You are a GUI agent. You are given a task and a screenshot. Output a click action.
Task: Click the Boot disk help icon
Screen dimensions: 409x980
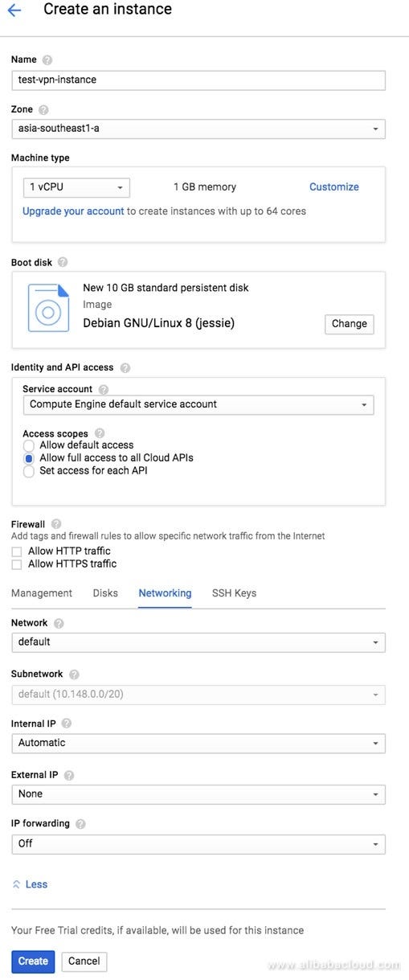[x=63, y=262]
